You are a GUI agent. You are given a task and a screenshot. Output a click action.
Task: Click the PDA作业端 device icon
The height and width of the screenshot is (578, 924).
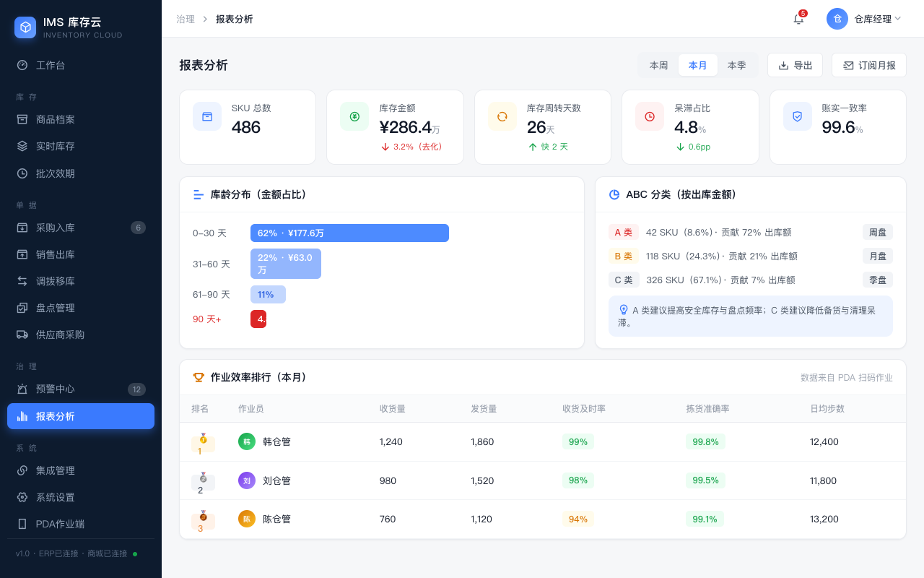22,524
